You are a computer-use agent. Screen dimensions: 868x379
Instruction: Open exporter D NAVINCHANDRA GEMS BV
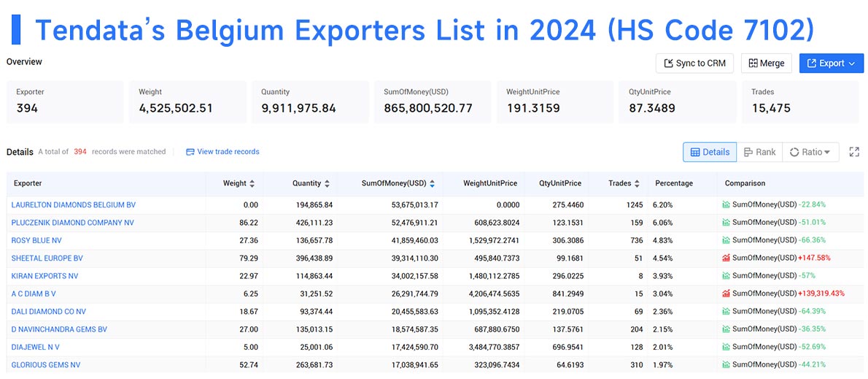point(59,329)
